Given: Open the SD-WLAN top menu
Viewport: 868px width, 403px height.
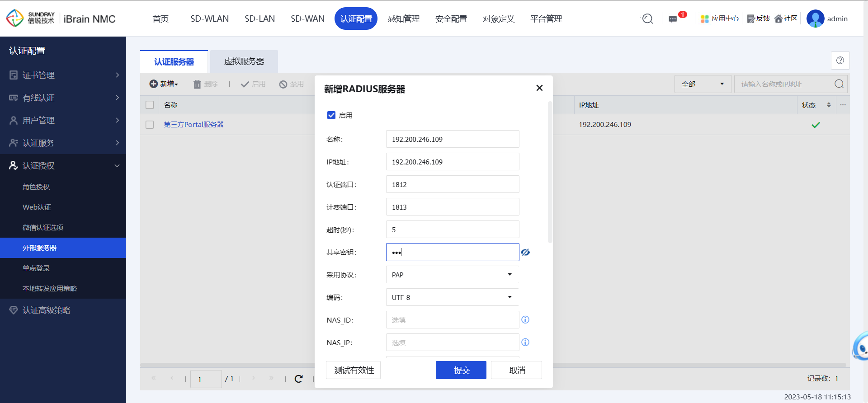Looking at the screenshot, I should [x=209, y=19].
